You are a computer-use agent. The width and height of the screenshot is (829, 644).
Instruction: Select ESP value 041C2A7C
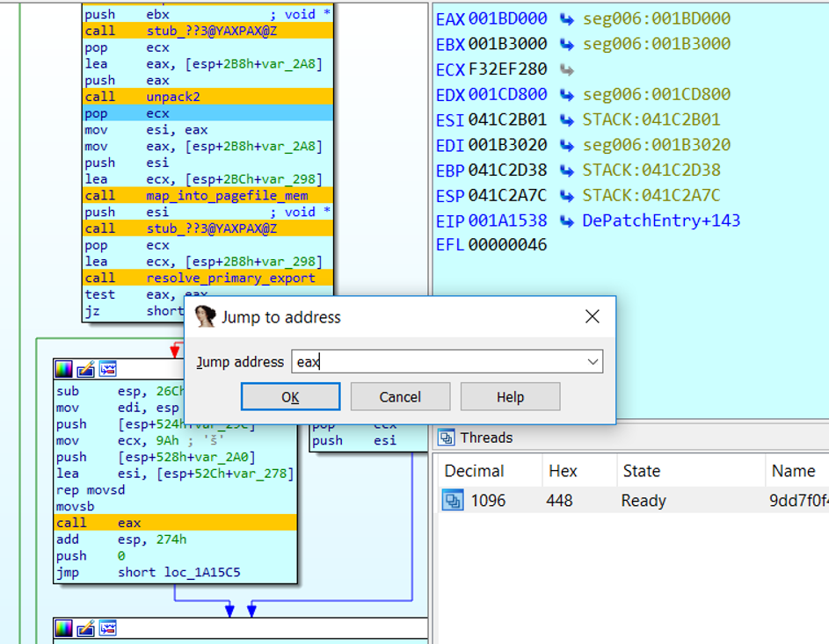coord(507,195)
